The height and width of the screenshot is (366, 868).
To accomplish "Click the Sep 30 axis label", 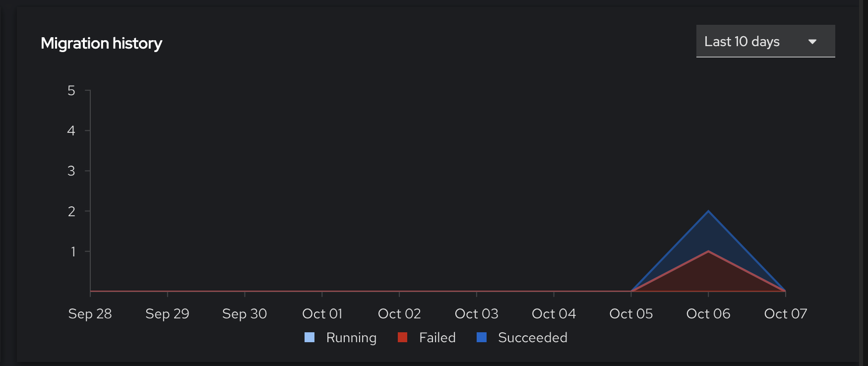I will tap(245, 314).
